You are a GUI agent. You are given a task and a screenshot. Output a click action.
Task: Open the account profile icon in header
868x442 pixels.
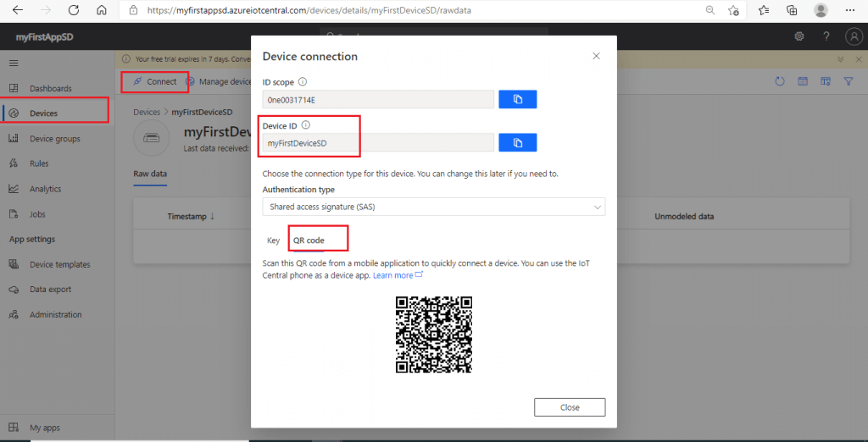click(854, 36)
